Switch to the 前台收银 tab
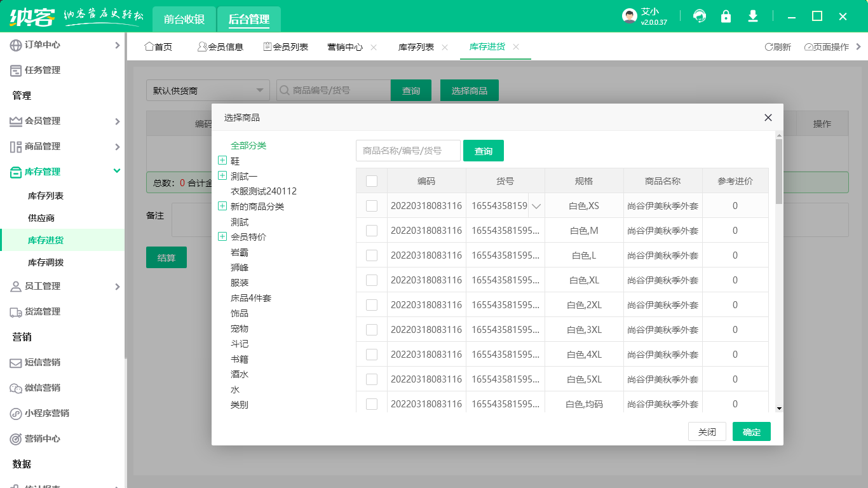 (183, 19)
